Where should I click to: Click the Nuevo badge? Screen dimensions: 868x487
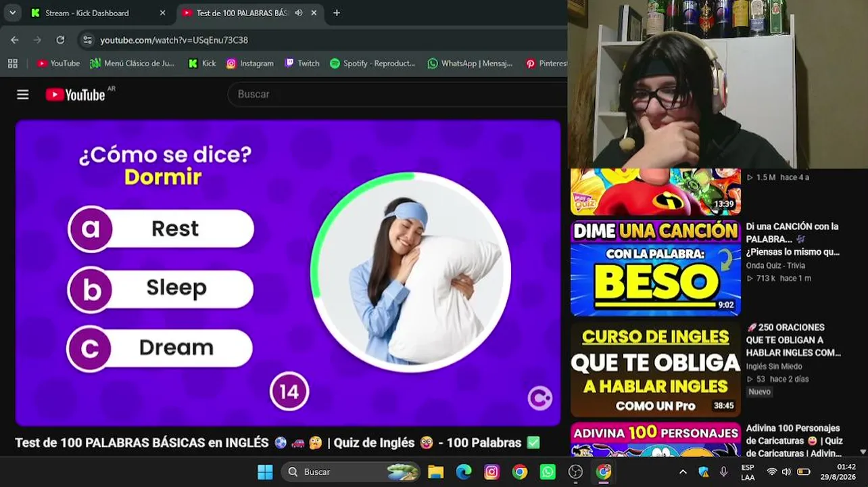click(759, 392)
